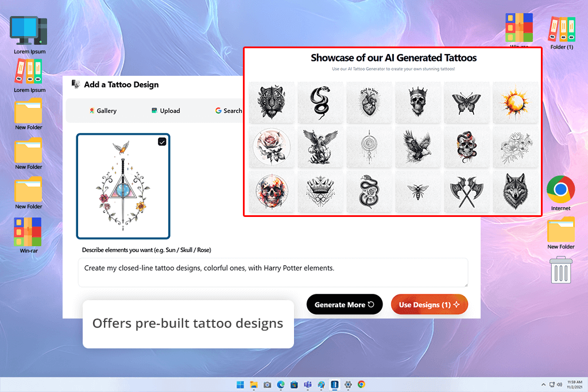Open the Recycle Bin on desktop
Screen dimensions: 588x392
click(x=560, y=270)
